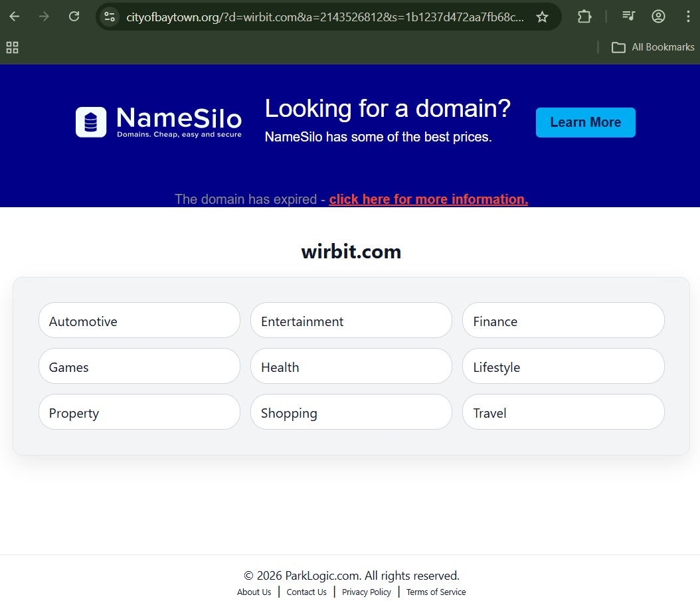Open the Travel category
Image resolution: width=700 pixels, height=601 pixels.
click(x=563, y=412)
